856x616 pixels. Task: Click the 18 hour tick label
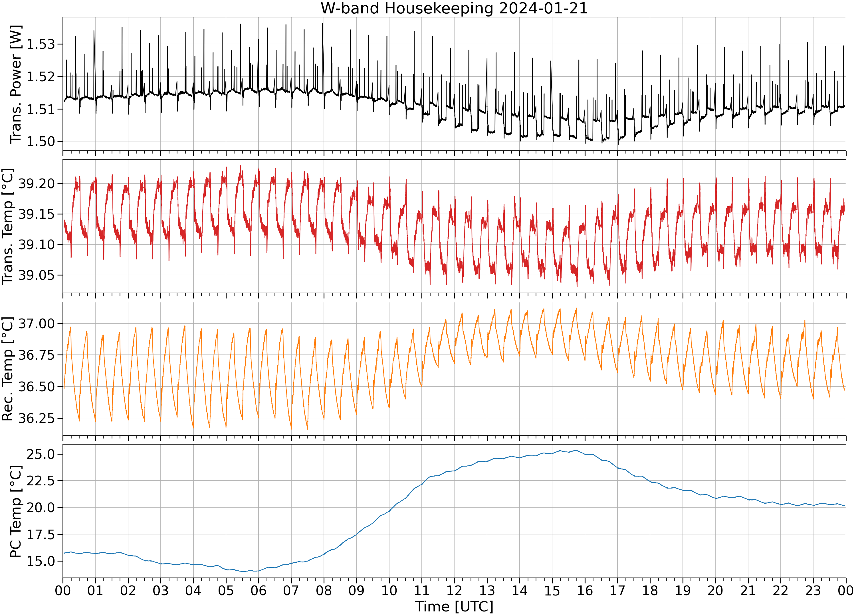point(650,590)
